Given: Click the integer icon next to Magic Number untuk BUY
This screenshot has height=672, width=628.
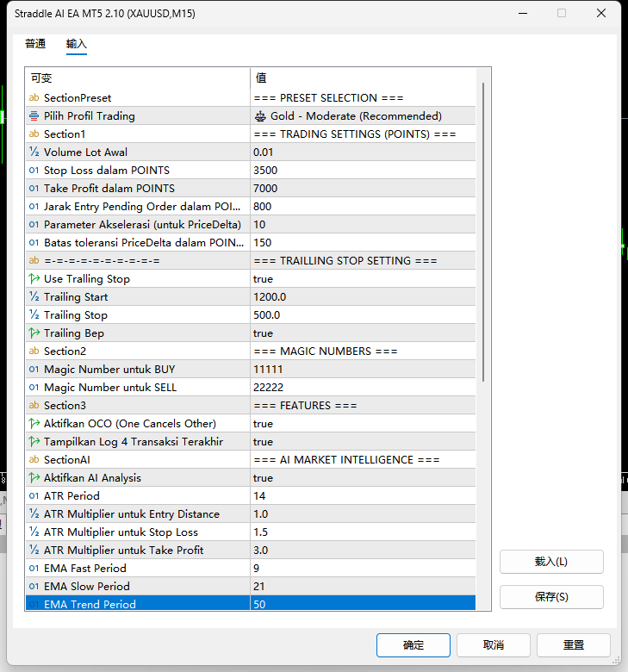Looking at the screenshot, I should [34, 369].
